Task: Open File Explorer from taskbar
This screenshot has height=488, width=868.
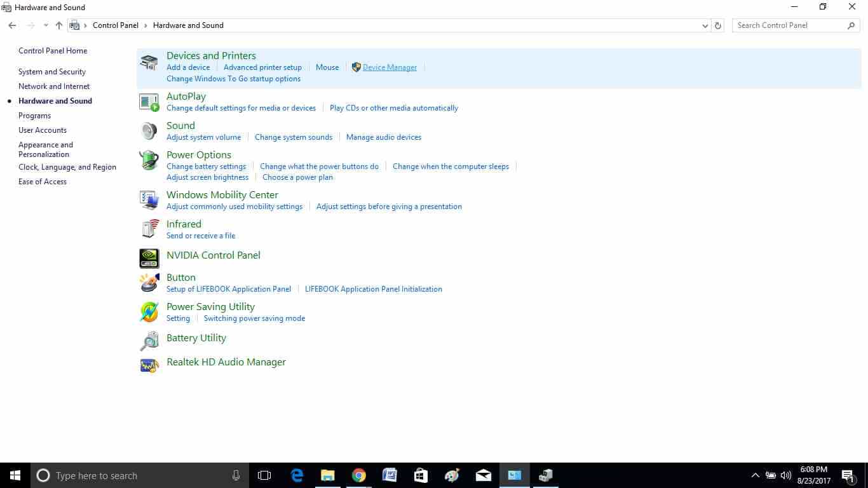Action: [x=328, y=475]
